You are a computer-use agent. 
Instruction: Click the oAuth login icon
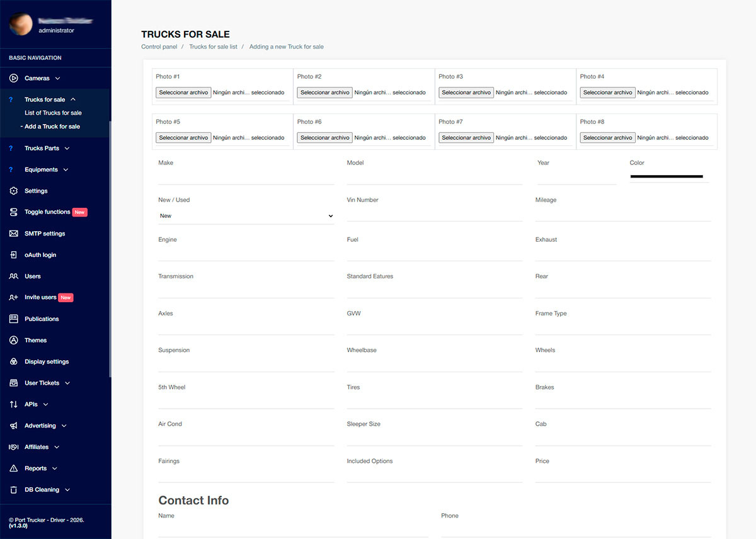point(13,255)
